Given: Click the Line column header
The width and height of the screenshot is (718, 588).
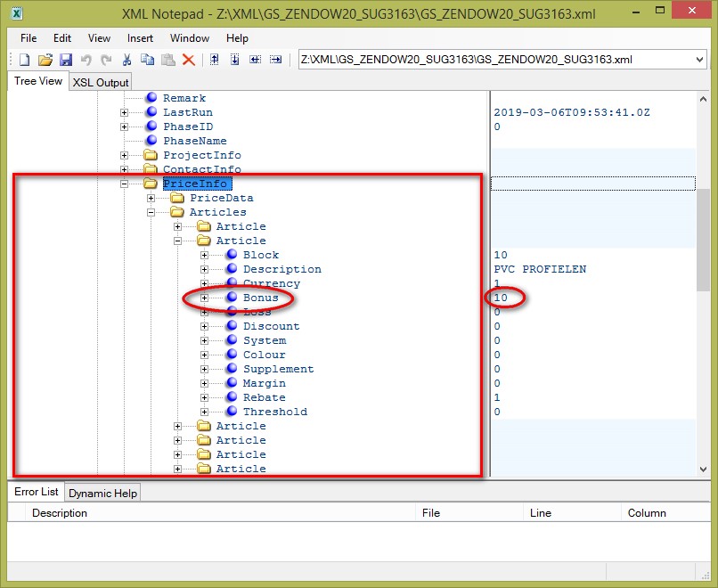Looking at the screenshot, I should [x=573, y=513].
